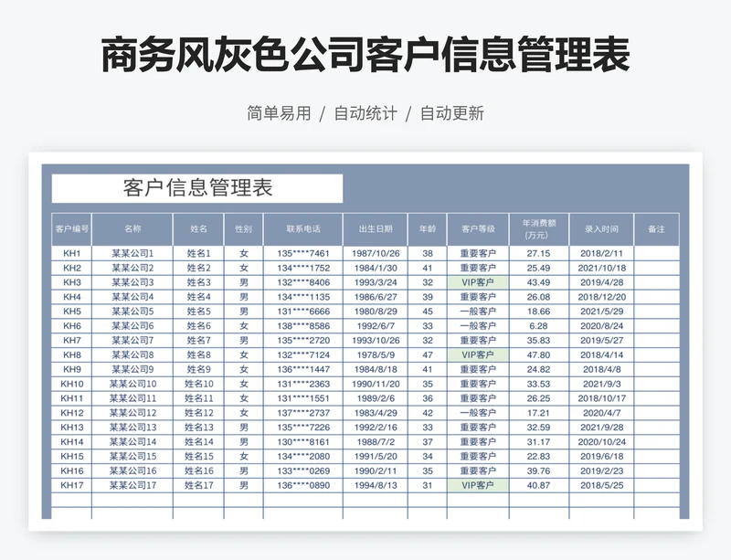Click the spending value 22.83
The width and height of the screenshot is (731, 560).
coord(539,457)
